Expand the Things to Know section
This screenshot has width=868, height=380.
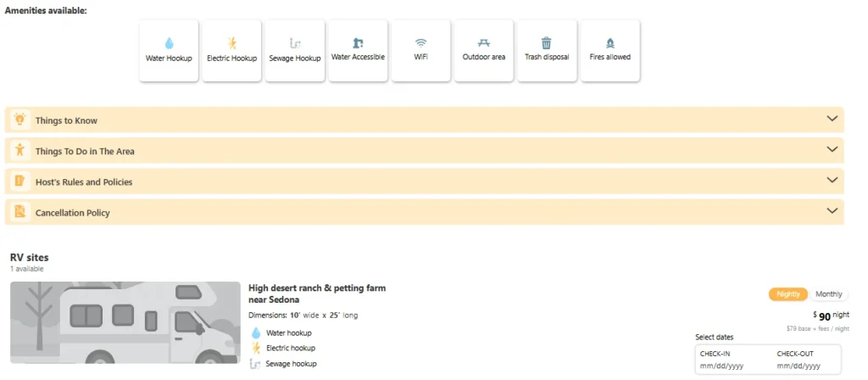424,120
